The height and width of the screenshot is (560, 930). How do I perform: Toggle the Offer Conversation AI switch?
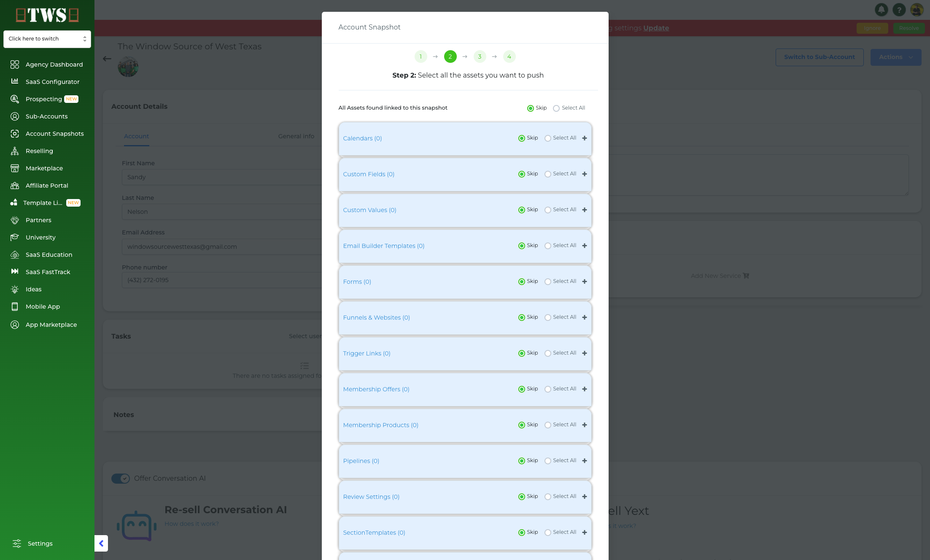tap(121, 479)
